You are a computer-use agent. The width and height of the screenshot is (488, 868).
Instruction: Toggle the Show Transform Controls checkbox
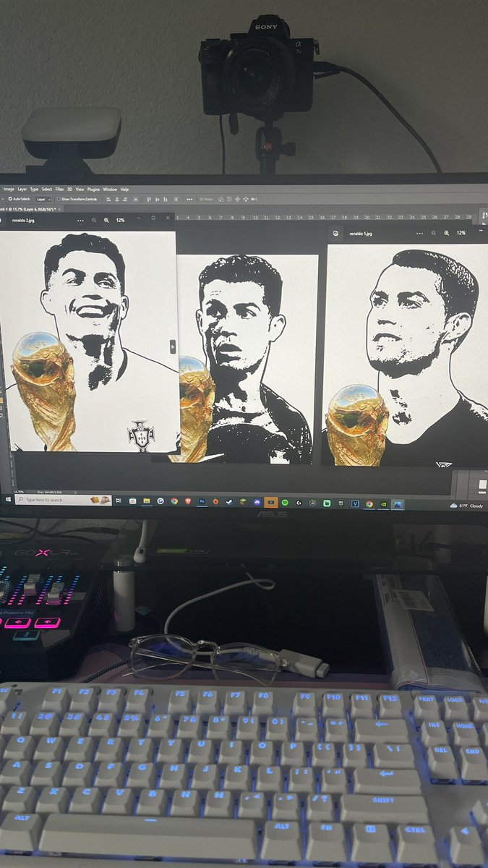[58, 199]
